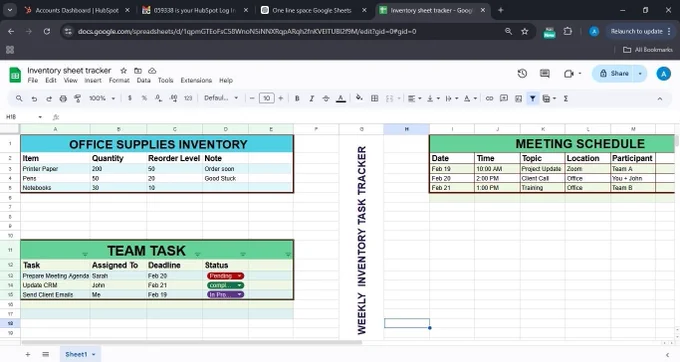680x362 pixels.
Task: Open the fill color picker
Action: click(359, 98)
